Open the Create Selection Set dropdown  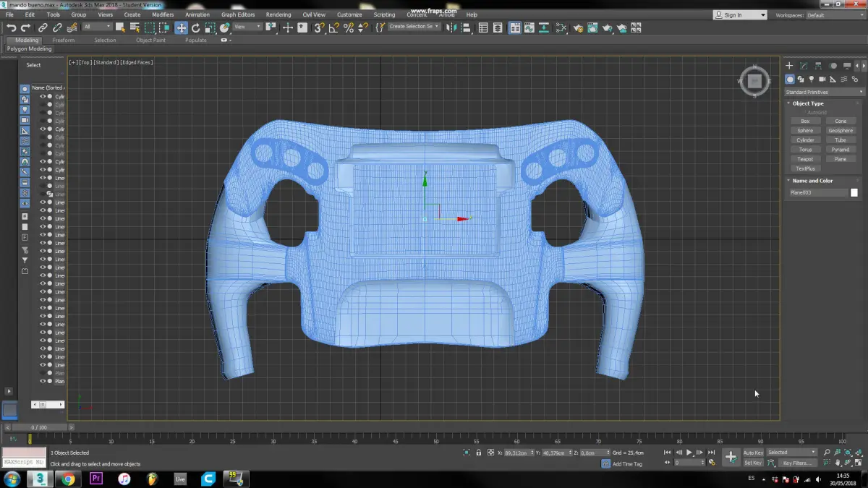[414, 27]
